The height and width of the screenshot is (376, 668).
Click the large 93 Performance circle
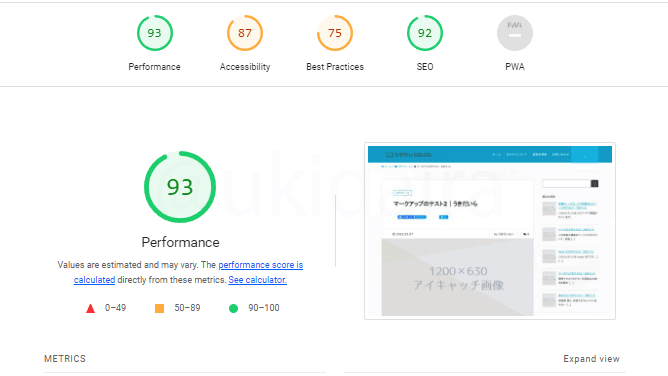tap(180, 187)
